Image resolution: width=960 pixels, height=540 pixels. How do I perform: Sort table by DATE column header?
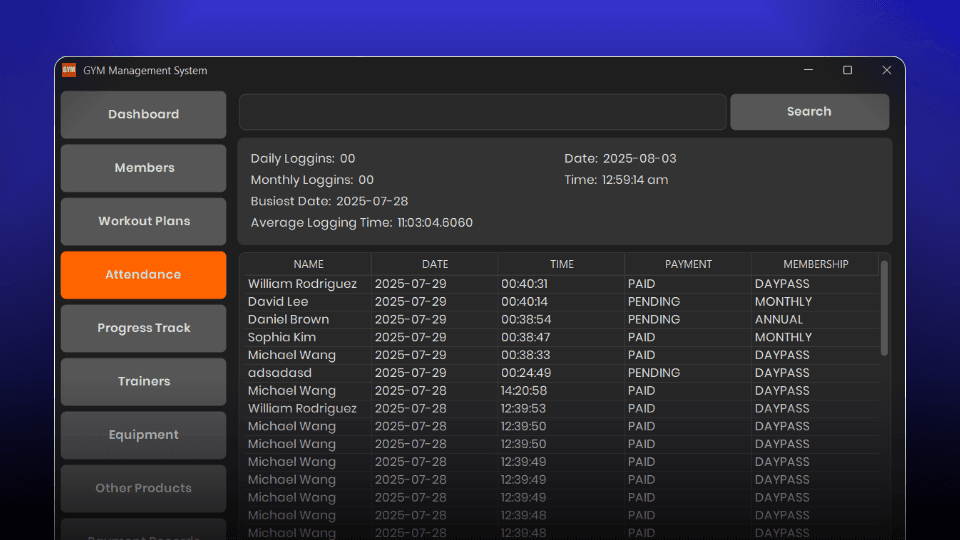[x=435, y=264]
